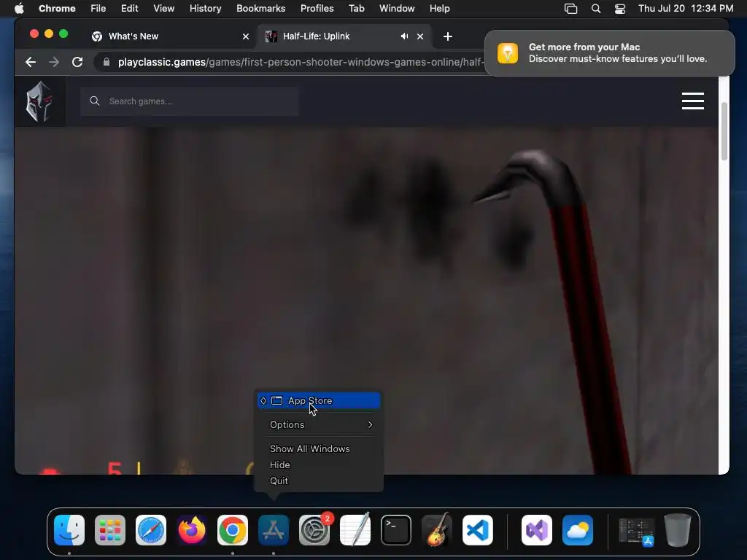Viewport: 747px width, 560px height.
Task: Select App Store window in context menu
Action: pyautogui.click(x=319, y=400)
